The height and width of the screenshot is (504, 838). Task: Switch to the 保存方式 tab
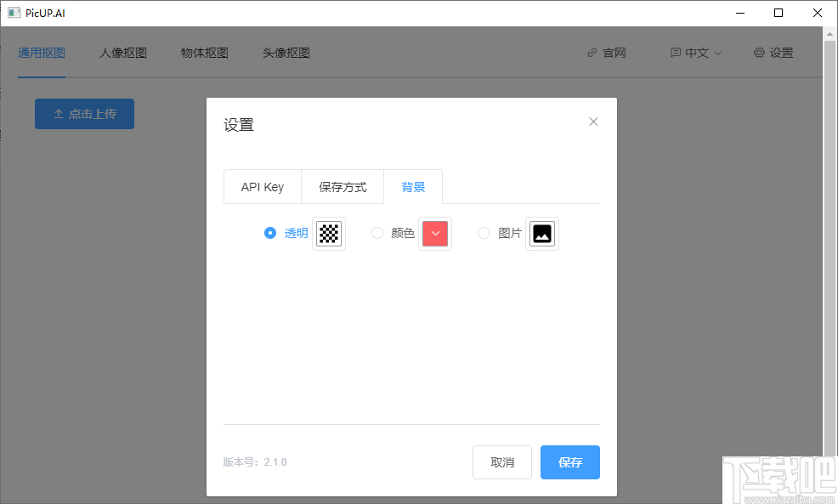pyautogui.click(x=343, y=186)
